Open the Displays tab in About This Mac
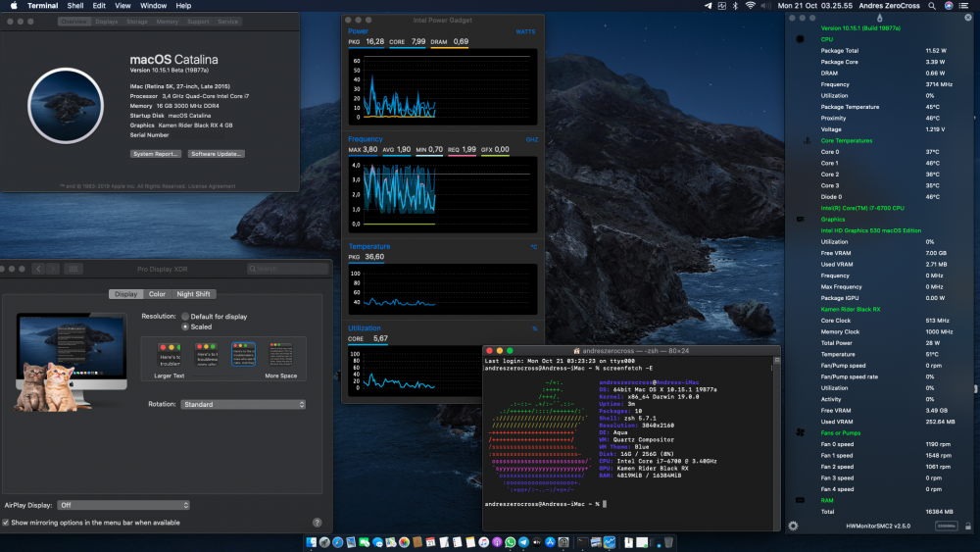The height and width of the screenshot is (552, 980). (x=106, y=22)
